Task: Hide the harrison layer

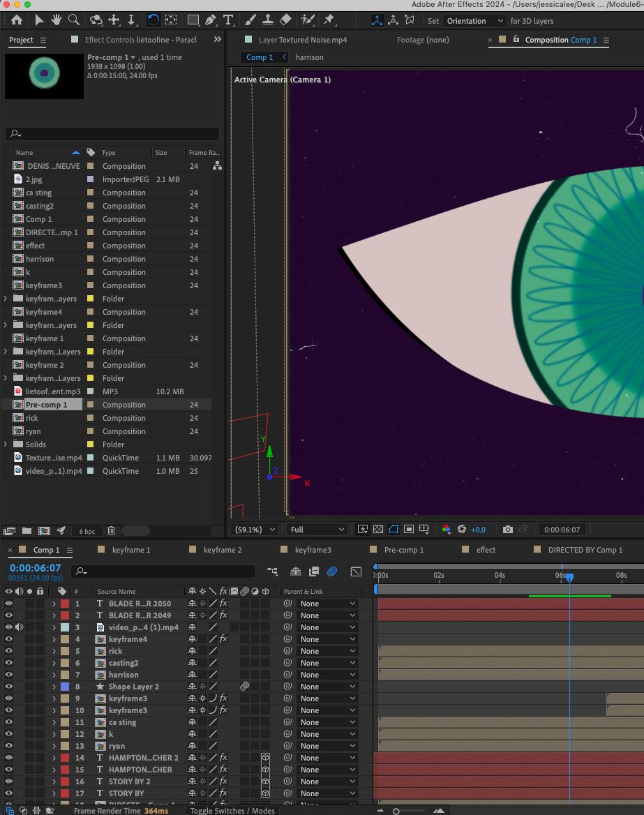Action: (9, 675)
